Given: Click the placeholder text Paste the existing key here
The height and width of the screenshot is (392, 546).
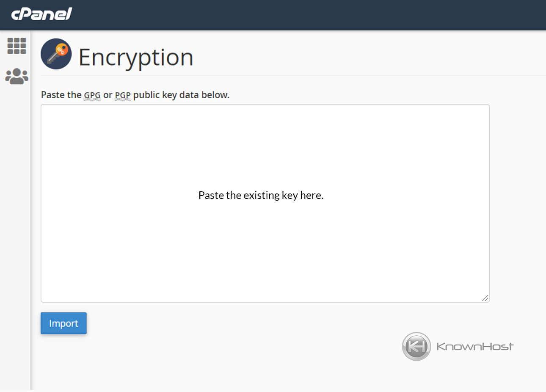Looking at the screenshot, I should 261,195.
